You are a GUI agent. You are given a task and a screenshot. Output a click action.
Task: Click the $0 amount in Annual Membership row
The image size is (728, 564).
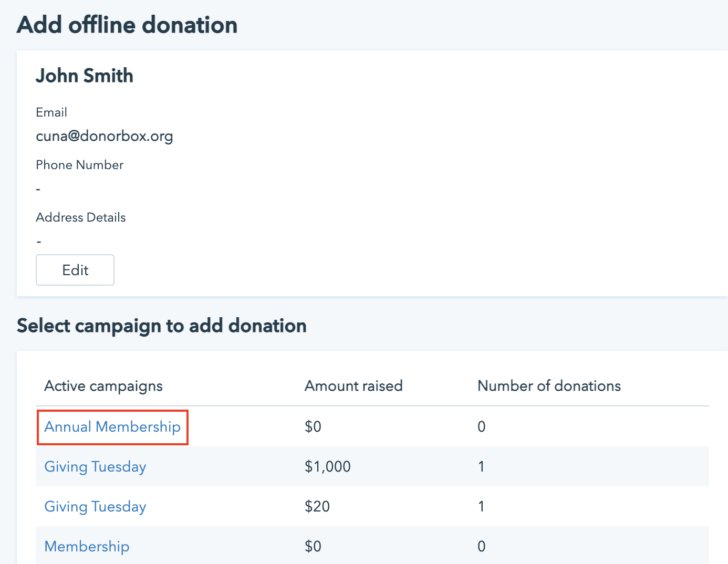(313, 427)
